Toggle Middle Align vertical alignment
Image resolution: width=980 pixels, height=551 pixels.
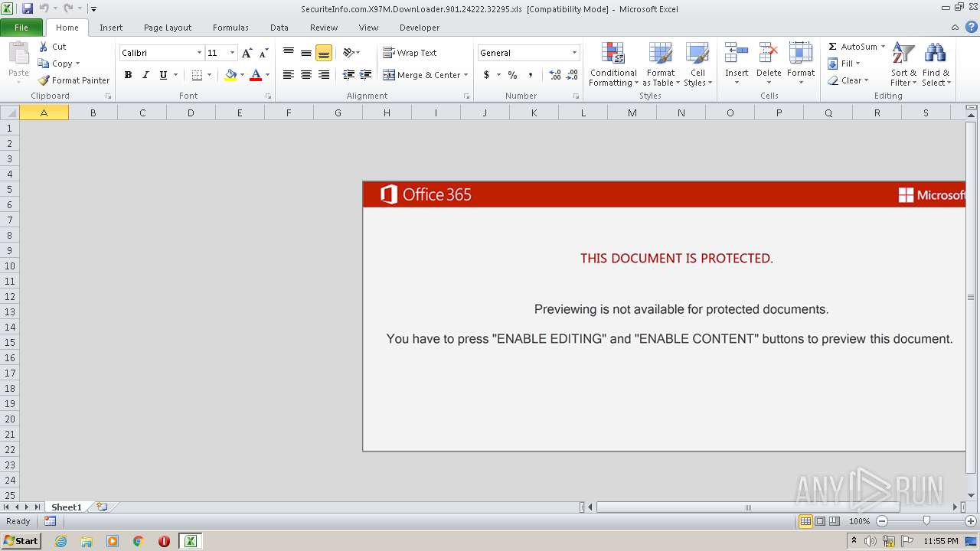(x=306, y=53)
